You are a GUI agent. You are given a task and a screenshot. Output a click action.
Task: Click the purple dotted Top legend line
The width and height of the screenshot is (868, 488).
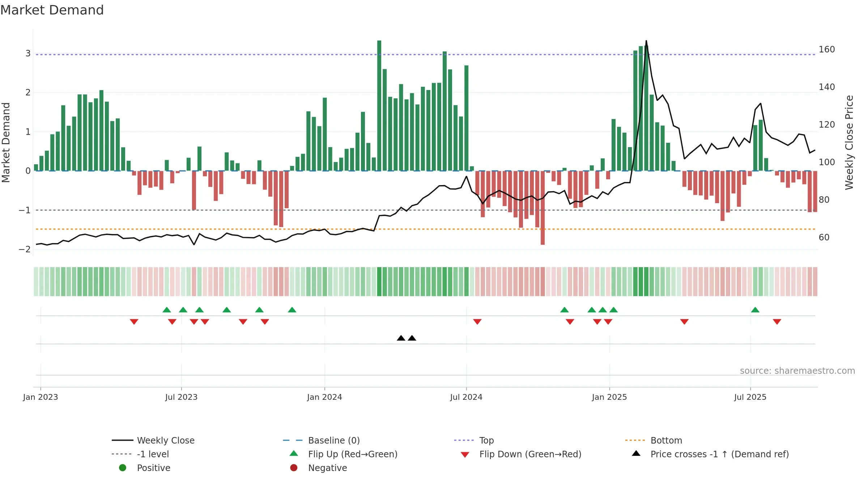point(464,440)
